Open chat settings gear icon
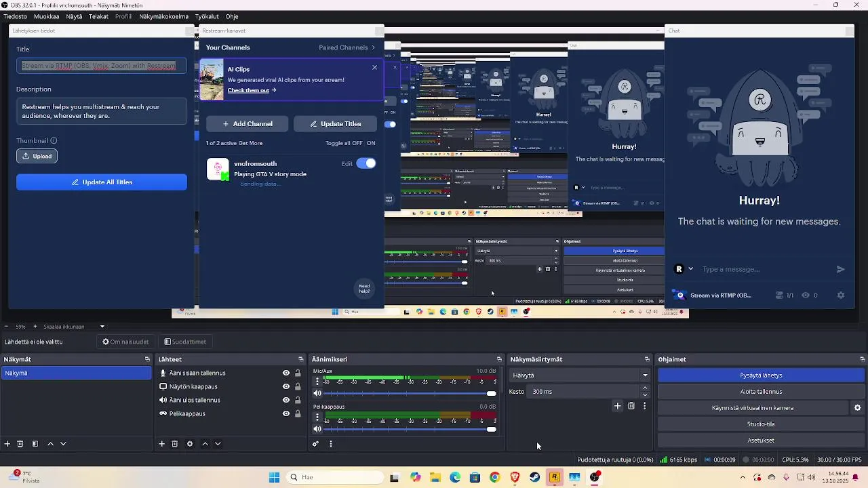This screenshot has width=868, height=488. point(841,296)
